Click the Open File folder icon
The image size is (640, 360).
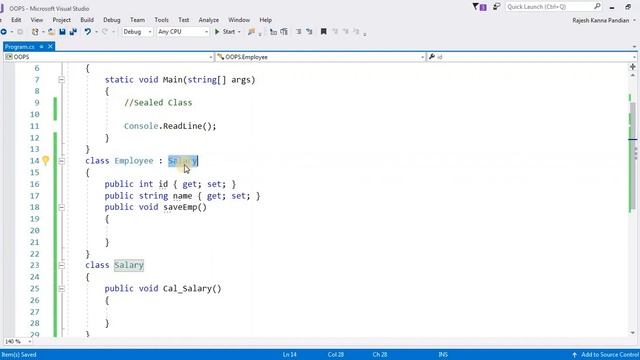(x=51, y=32)
